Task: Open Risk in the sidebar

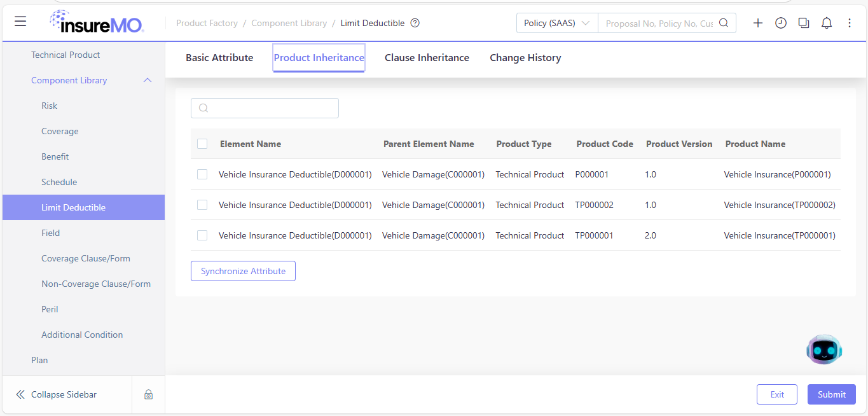Action: pos(50,106)
